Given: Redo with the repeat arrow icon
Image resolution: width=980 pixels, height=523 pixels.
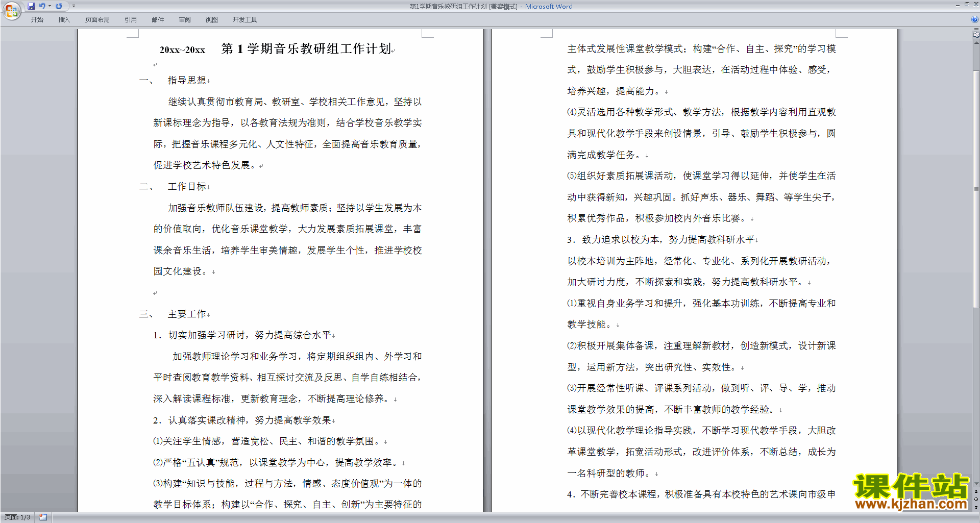Looking at the screenshot, I should (59, 6).
